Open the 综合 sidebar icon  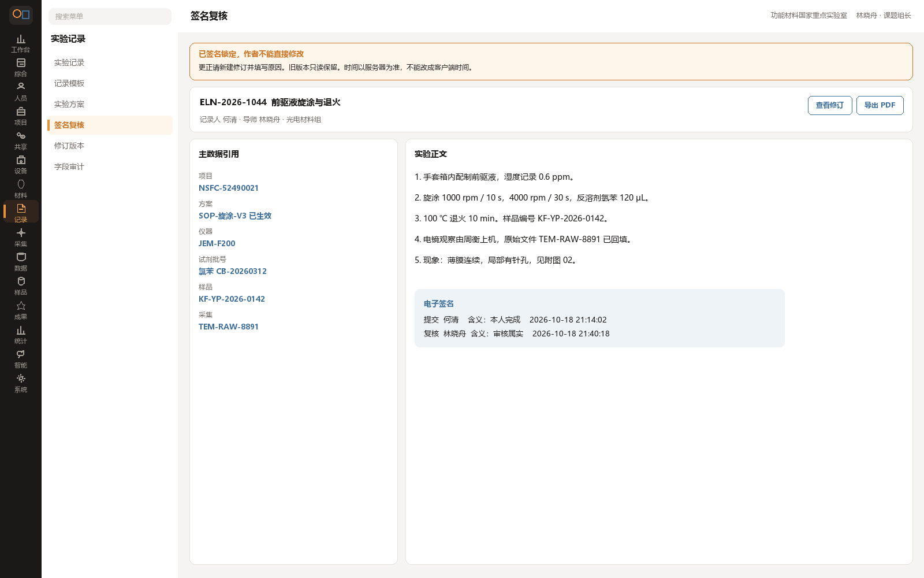coord(21,68)
